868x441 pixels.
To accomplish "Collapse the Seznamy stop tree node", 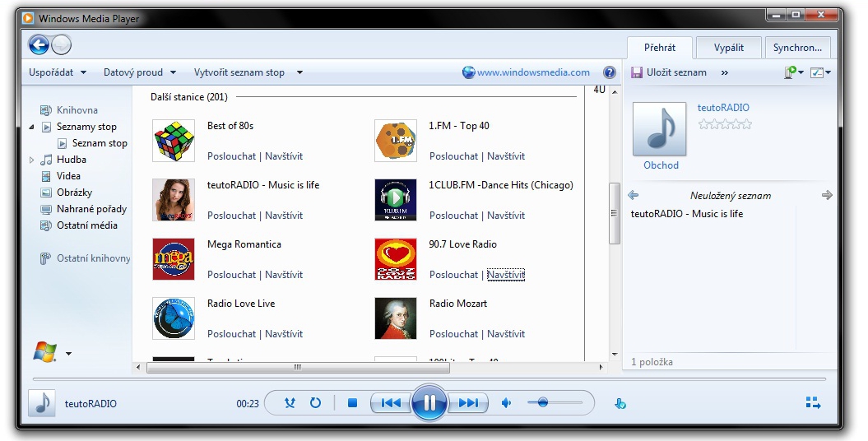I will (31, 127).
